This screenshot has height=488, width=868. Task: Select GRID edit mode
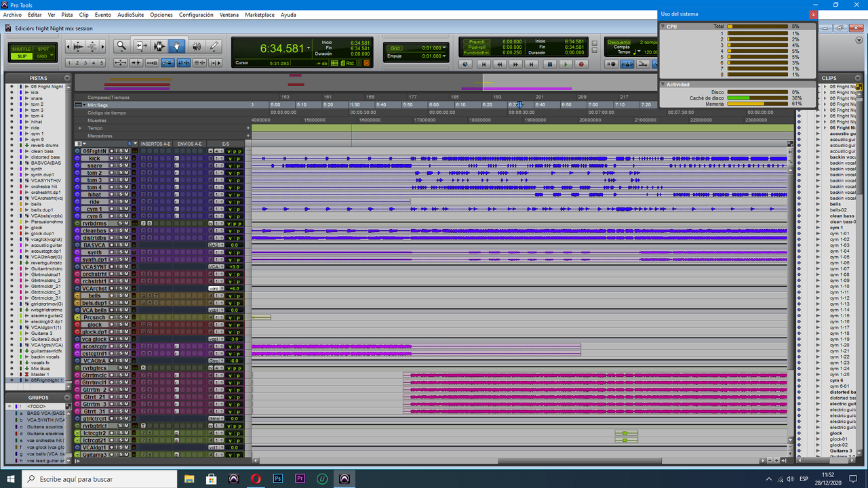(x=42, y=56)
